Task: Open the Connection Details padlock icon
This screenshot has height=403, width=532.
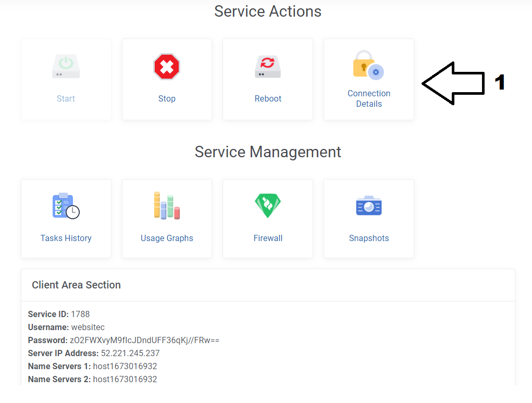Action: [368, 65]
